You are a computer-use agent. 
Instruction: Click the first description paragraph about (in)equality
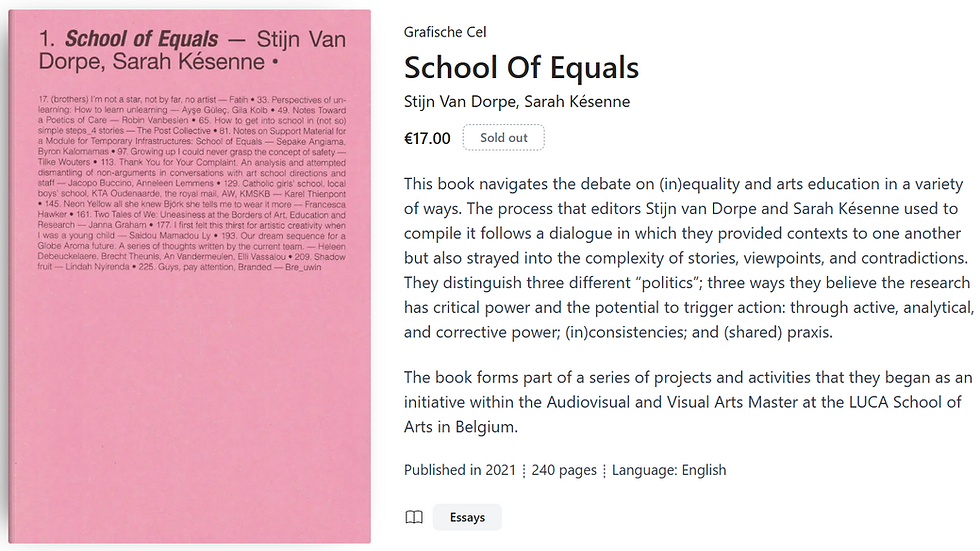pos(689,257)
